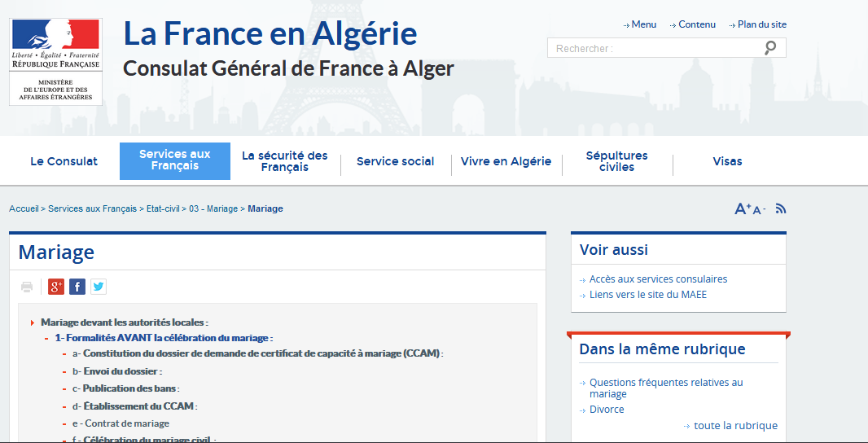Decrease text size with A- icon
The height and width of the screenshot is (443, 868).
(x=759, y=210)
